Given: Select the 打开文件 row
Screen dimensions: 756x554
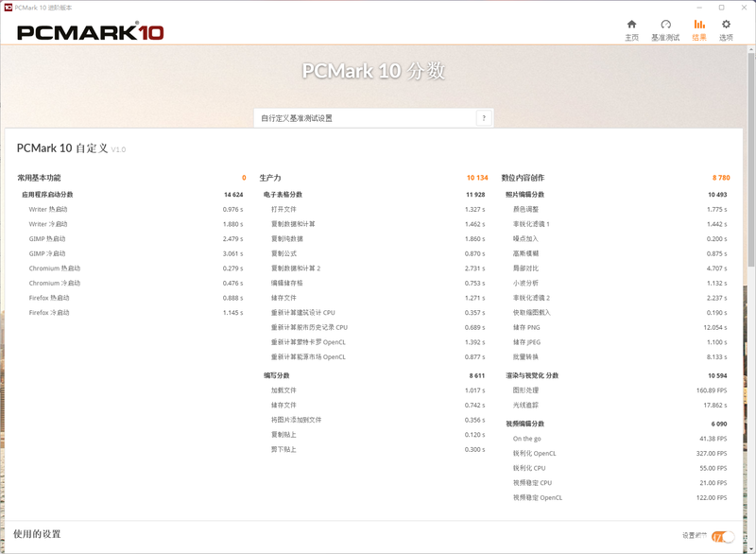Looking at the screenshot, I should coord(378,209).
